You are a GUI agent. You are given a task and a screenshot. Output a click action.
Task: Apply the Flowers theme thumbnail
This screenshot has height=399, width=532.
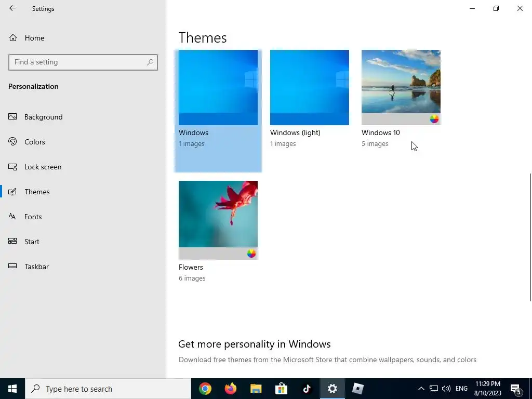218,220
